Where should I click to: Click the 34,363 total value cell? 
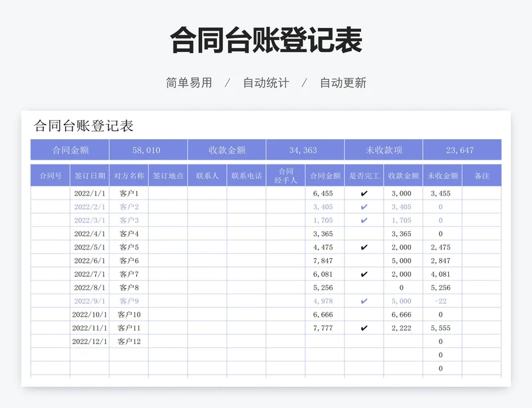click(305, 150)
